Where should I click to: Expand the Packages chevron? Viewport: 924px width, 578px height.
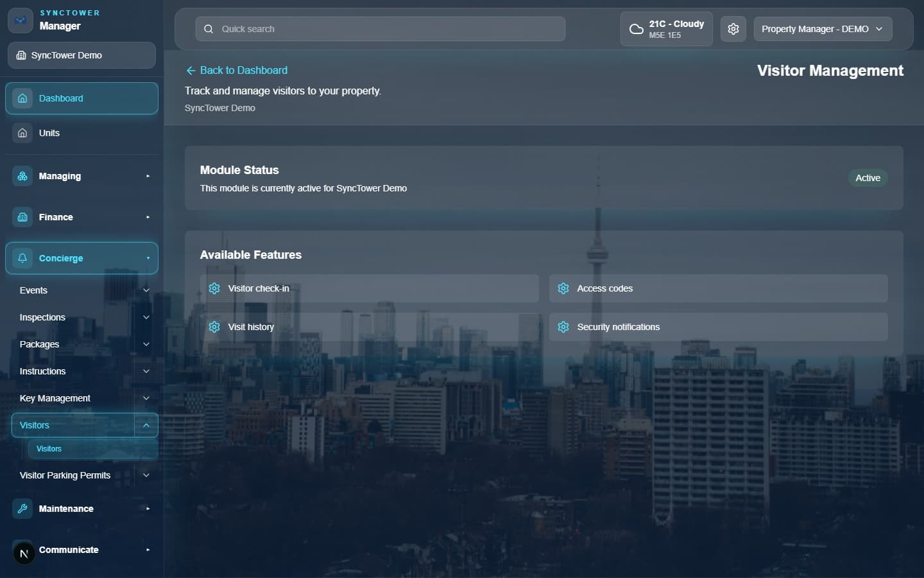(x=146, y=344)
